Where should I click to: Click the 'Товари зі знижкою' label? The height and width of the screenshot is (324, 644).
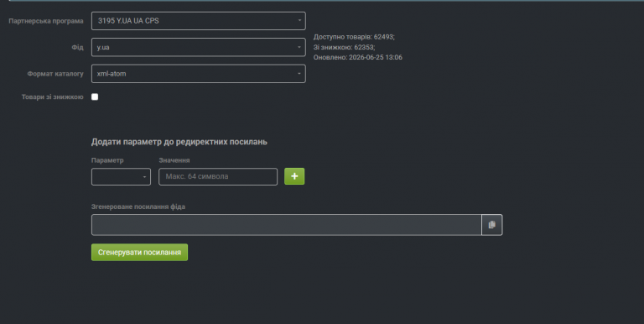53,97
